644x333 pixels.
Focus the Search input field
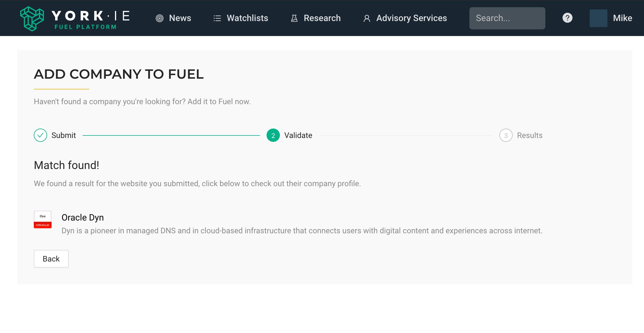[x=507, y=18]
